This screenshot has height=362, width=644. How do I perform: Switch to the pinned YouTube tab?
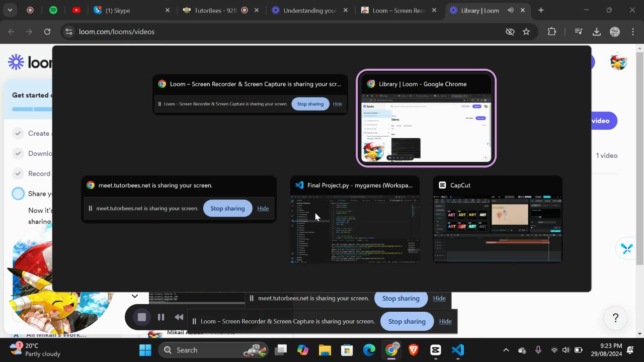pyautogui.click(x=76, y=10)
